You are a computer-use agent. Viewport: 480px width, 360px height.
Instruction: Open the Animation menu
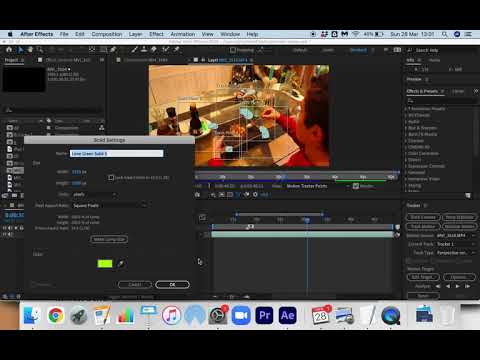click(x=183, y=34)
